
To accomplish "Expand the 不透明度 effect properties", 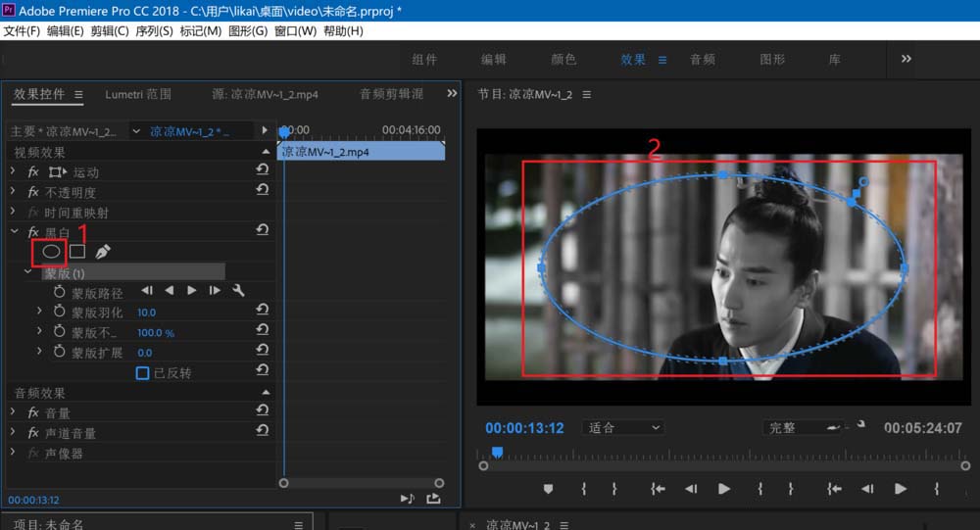I will point(13,191).
